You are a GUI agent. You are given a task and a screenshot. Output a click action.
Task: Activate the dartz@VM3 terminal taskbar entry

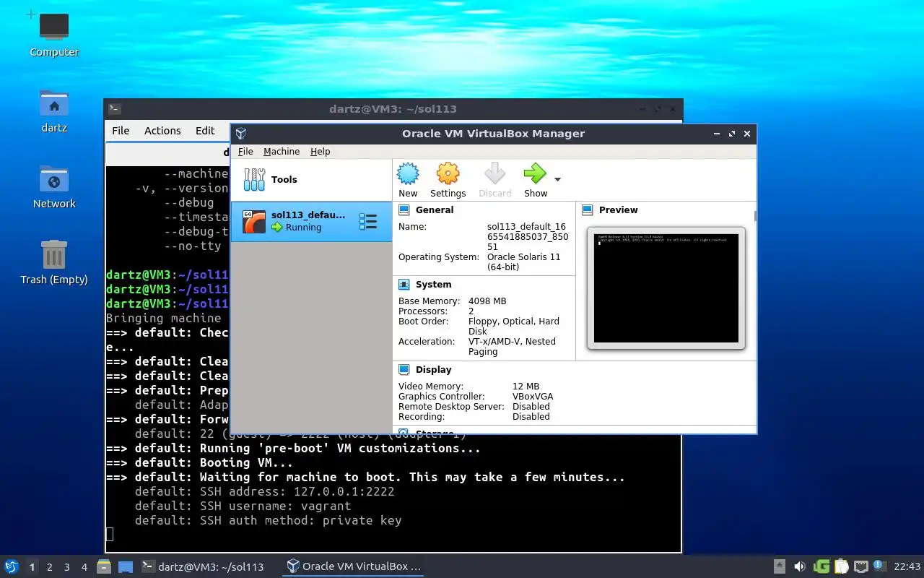(x=203, y=567)
